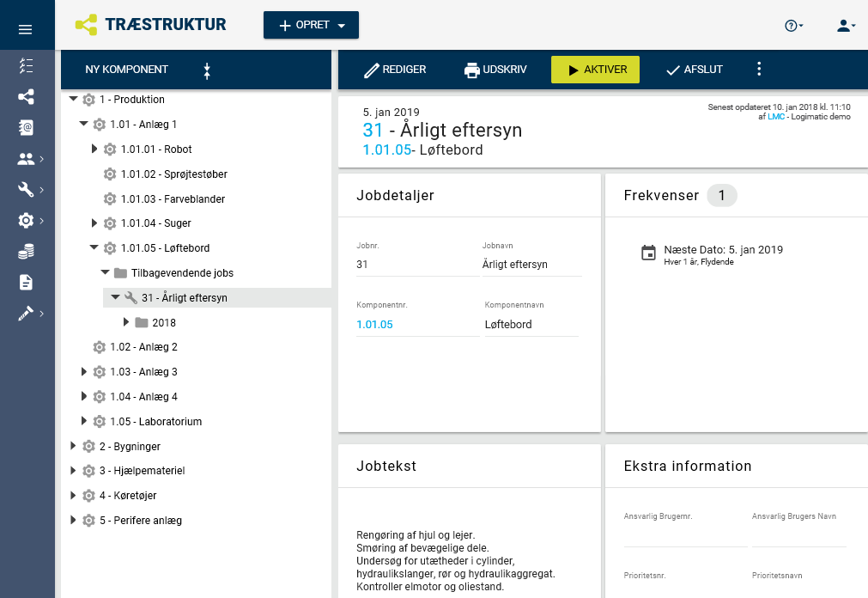Viewport: 868px width, 598px height.
Task: Collapse the 1 - Produktion node
Action: [x=73, y=99]
